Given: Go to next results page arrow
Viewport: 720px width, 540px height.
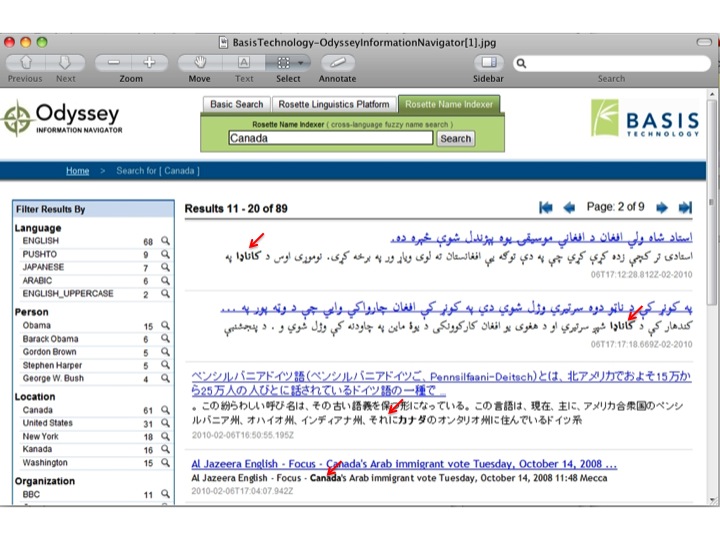Looking at the screenshot, I should [x=662, y=208].
